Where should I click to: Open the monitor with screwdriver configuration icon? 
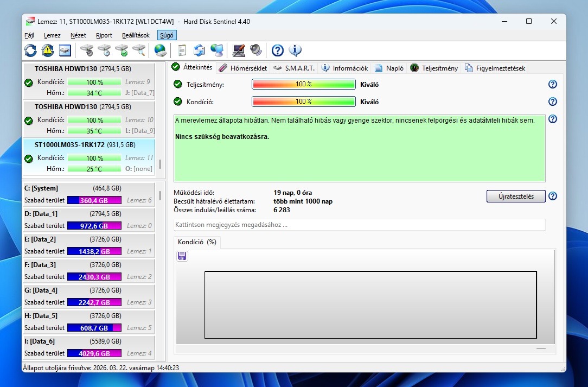[239, 50]
